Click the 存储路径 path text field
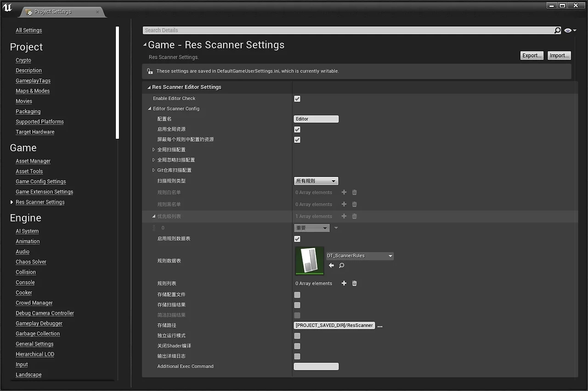 (334, 326)
